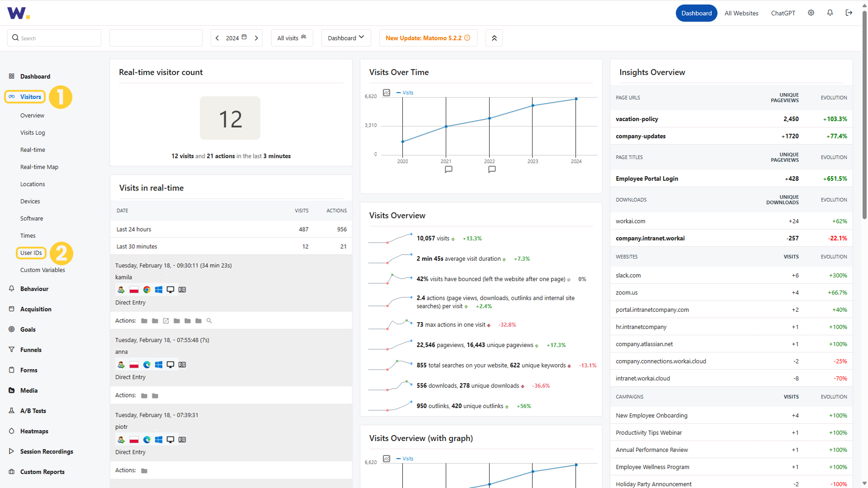Image resolution: width=868 pixels, height=488 pixels.
Task: Focus the Search input field
Action: tap(54, 38)
